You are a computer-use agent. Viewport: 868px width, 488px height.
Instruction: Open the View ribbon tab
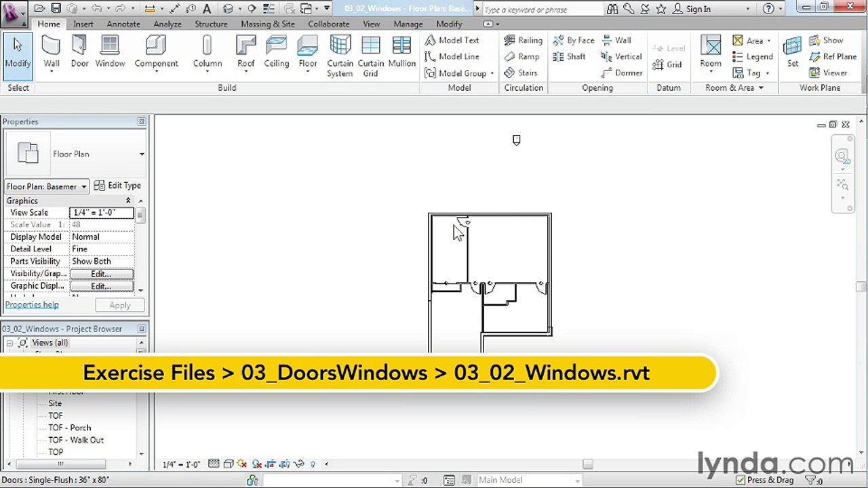(371, 24)
